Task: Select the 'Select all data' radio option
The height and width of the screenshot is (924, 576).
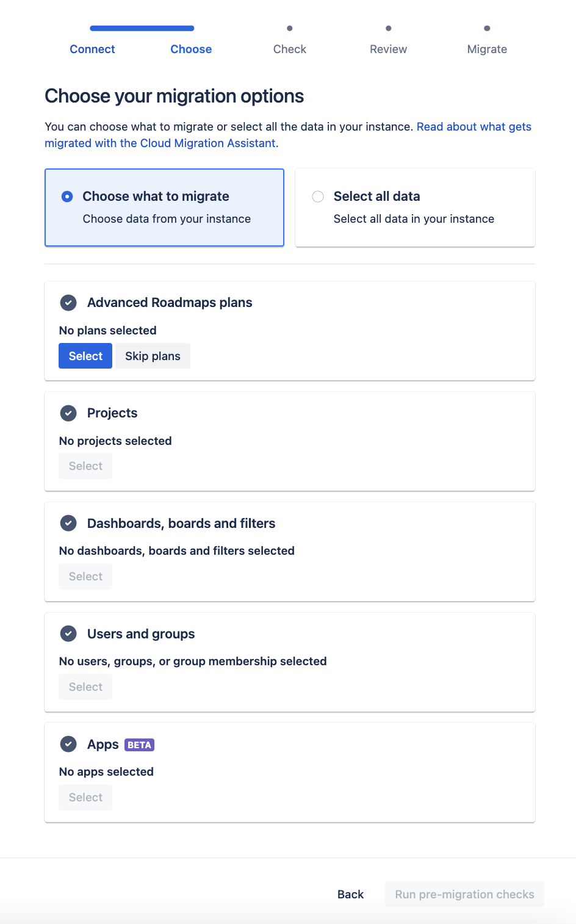Action: (318, 197)
